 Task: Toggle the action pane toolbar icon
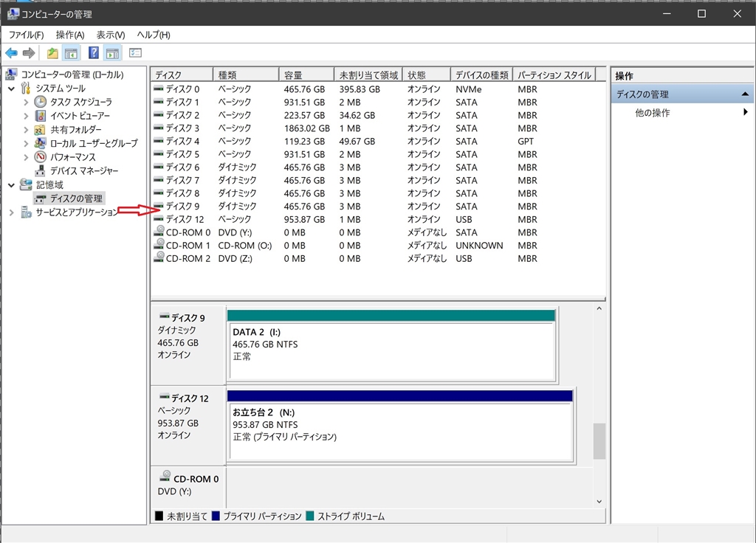(x=112, y=53)
